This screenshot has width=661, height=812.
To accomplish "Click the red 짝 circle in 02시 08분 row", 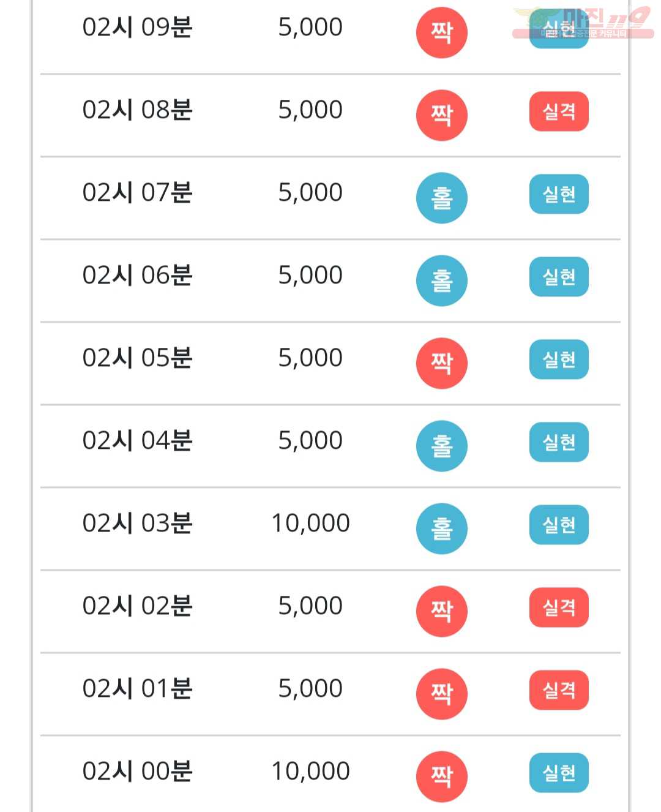I will [x=441, y=115].
